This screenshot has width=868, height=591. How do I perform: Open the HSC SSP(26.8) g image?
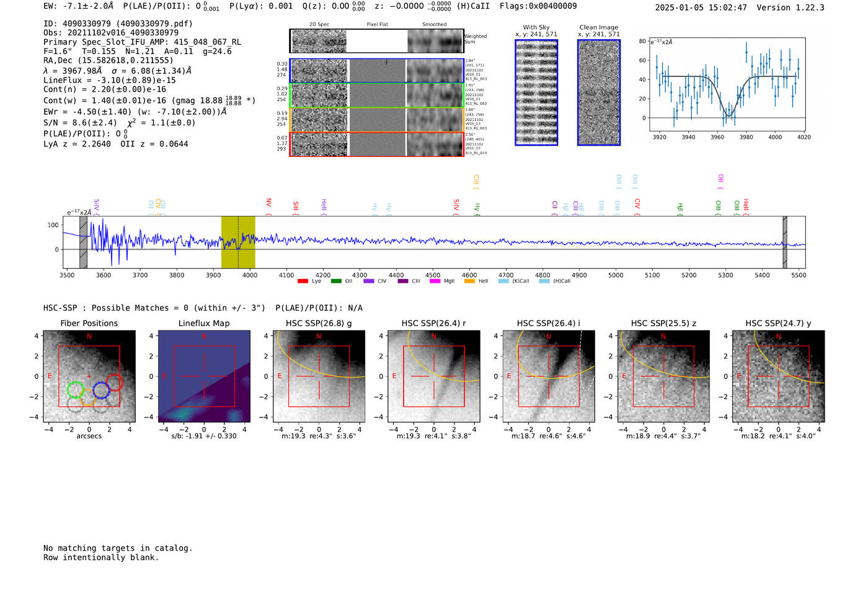click(319, 376)
